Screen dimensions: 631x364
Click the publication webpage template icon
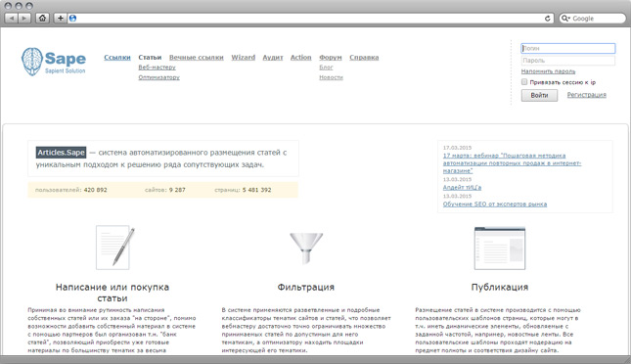(x=500, y=249)
